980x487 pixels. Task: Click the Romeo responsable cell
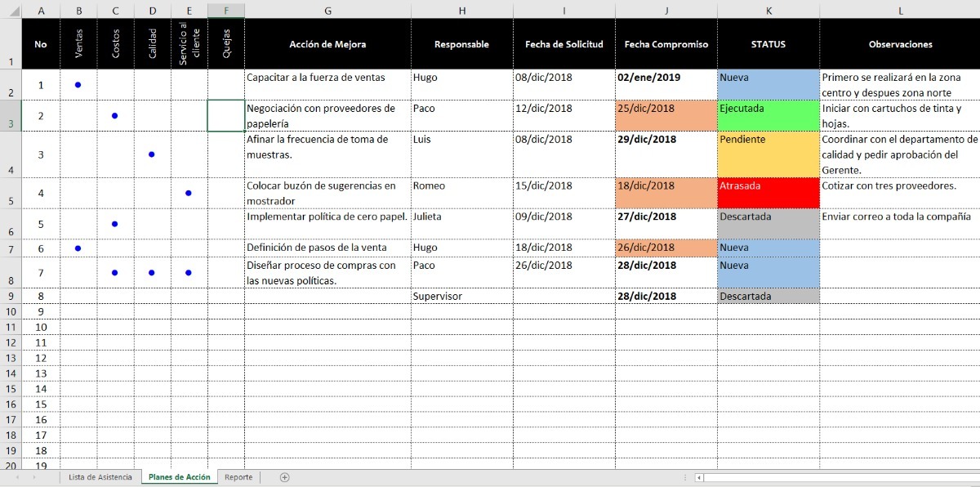click(x=462, y=194)
